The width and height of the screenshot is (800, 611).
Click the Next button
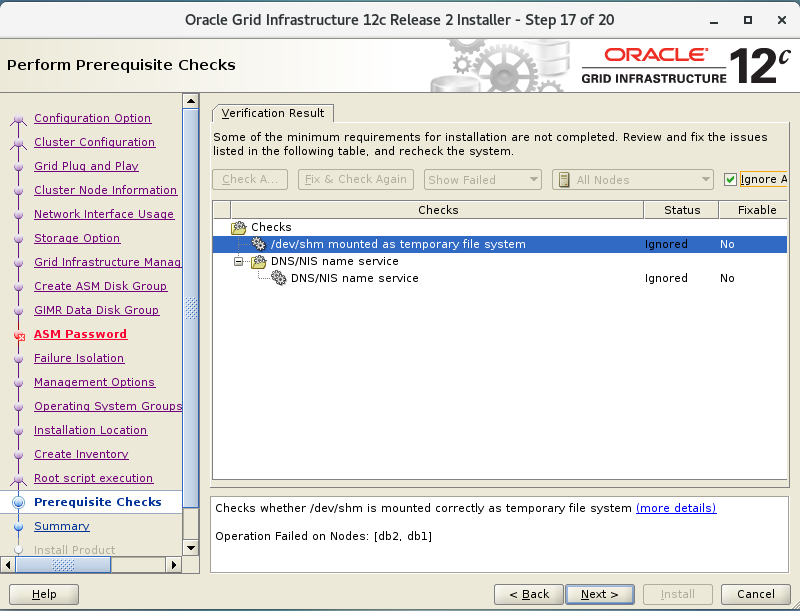tap(600, 594)
